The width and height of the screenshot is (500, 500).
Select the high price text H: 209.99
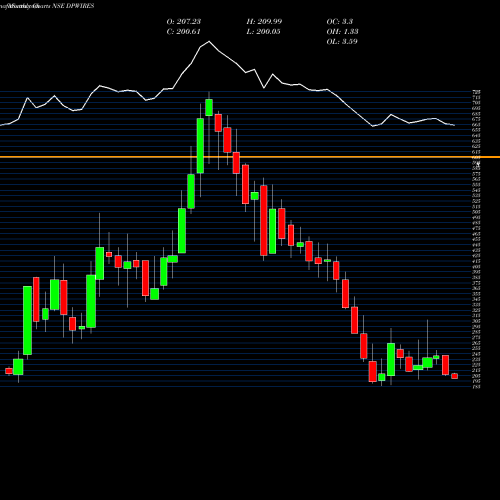point(264,22)
